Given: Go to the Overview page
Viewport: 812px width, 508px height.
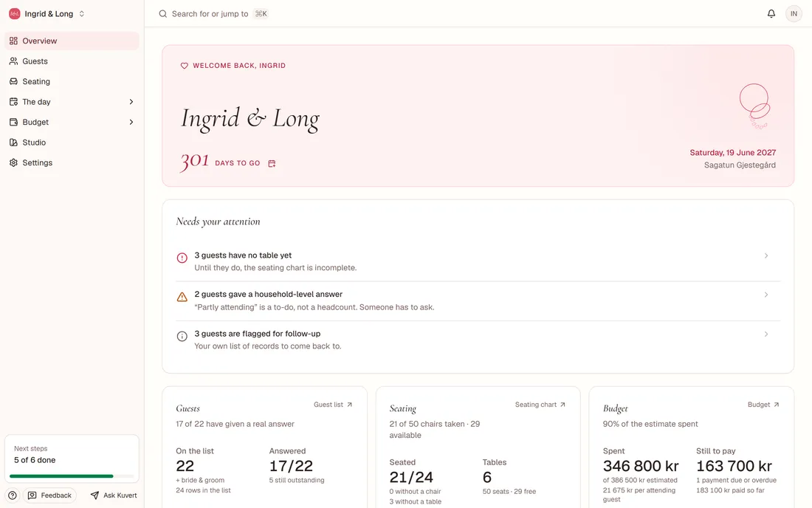Looking at the screenshot, I should click(x=72, y=41).
